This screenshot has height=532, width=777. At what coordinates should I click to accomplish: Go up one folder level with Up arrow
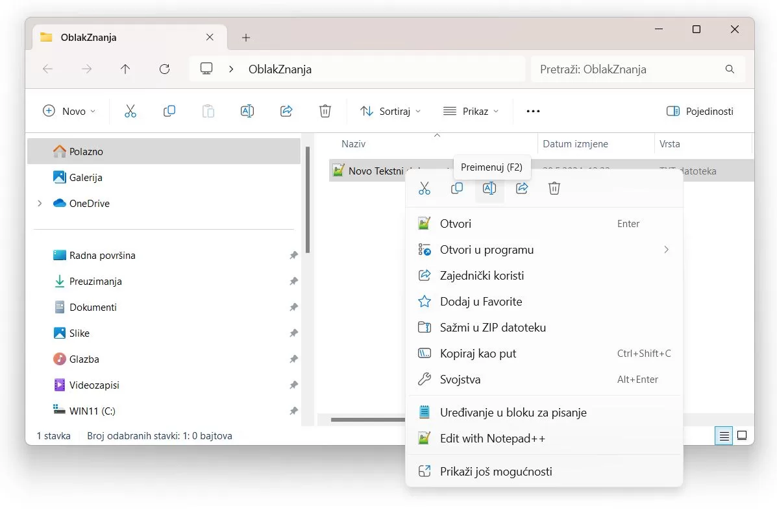(125, 69)
